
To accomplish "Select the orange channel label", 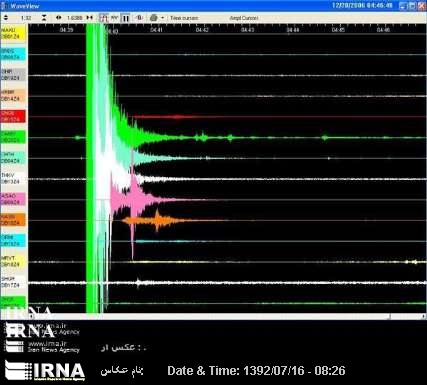I will click(x=13, y=220).
